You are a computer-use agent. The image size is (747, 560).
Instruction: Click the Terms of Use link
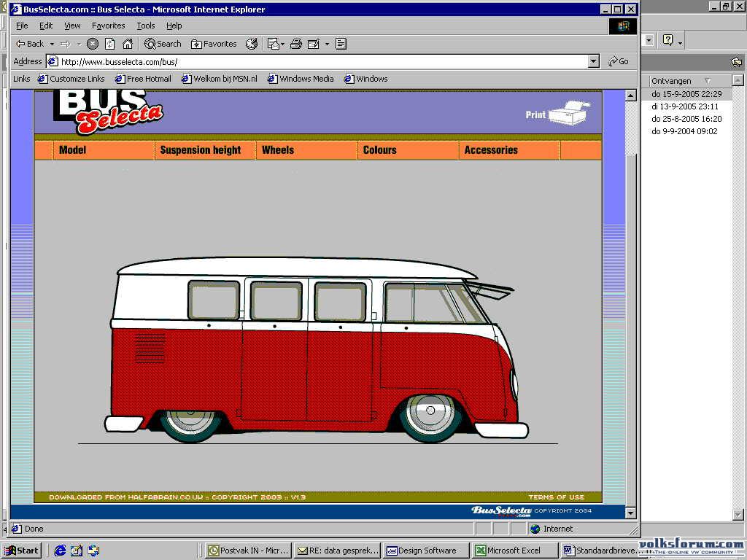pyautogui.click(x=556, y=497)
